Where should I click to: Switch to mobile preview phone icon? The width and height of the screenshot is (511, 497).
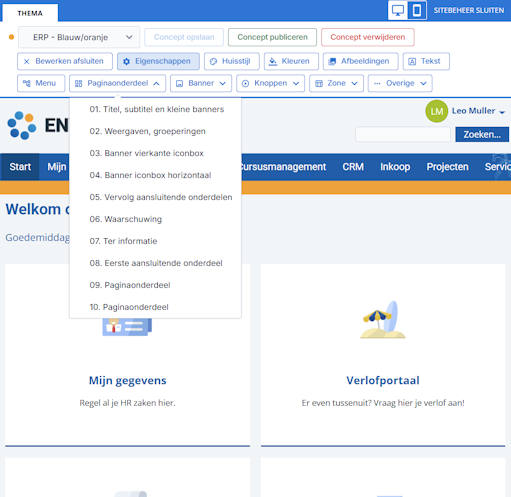417,10
